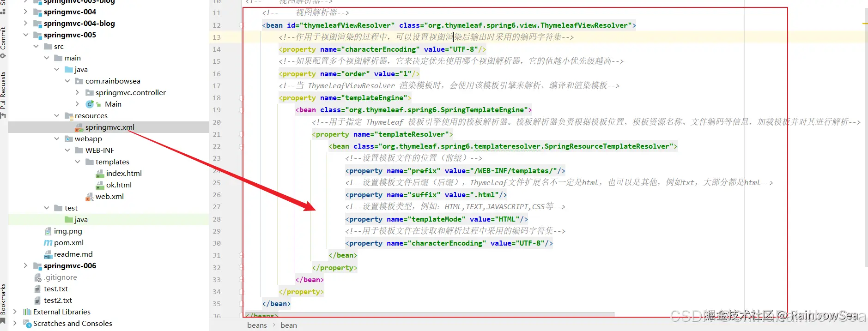Click the webapp folder icon

point(69,139)
